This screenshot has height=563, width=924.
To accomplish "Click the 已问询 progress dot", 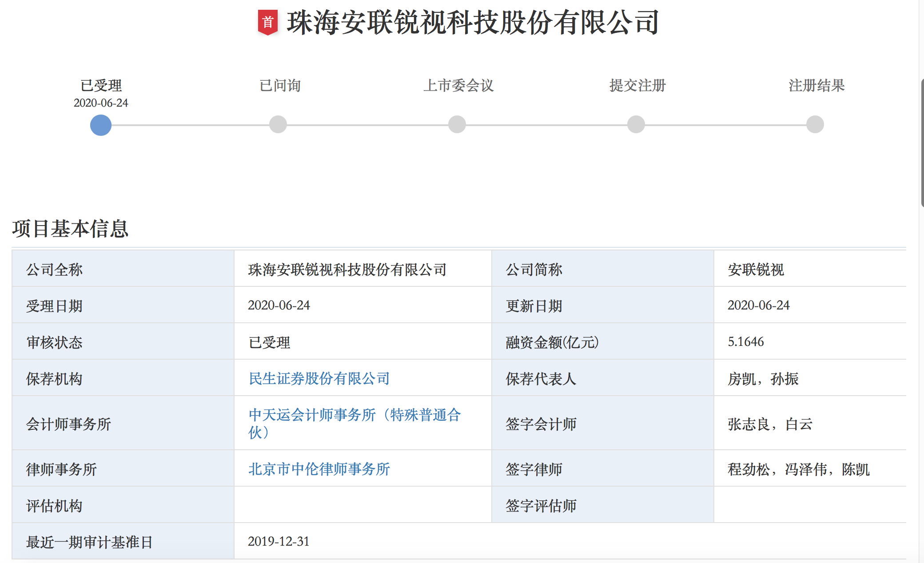I will click(x=278, y=125).
